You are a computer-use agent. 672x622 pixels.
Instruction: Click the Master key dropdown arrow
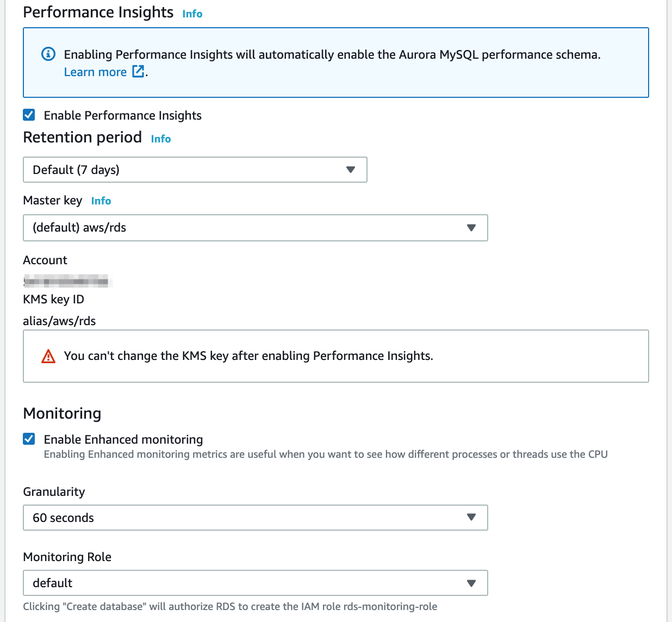[471, 228]
